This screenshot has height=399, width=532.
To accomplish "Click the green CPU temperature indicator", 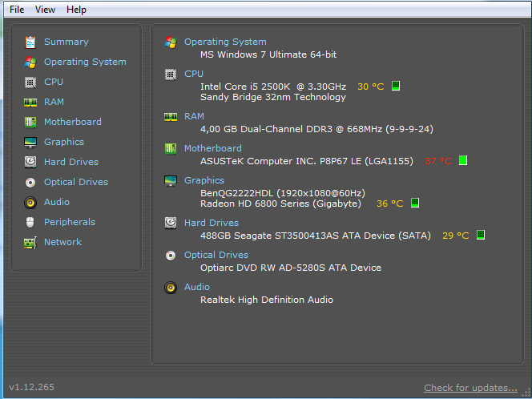I will (x=396, y=86).
